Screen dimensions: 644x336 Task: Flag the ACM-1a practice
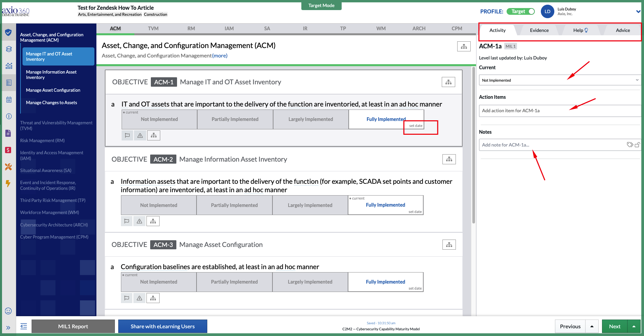(127, 135)
